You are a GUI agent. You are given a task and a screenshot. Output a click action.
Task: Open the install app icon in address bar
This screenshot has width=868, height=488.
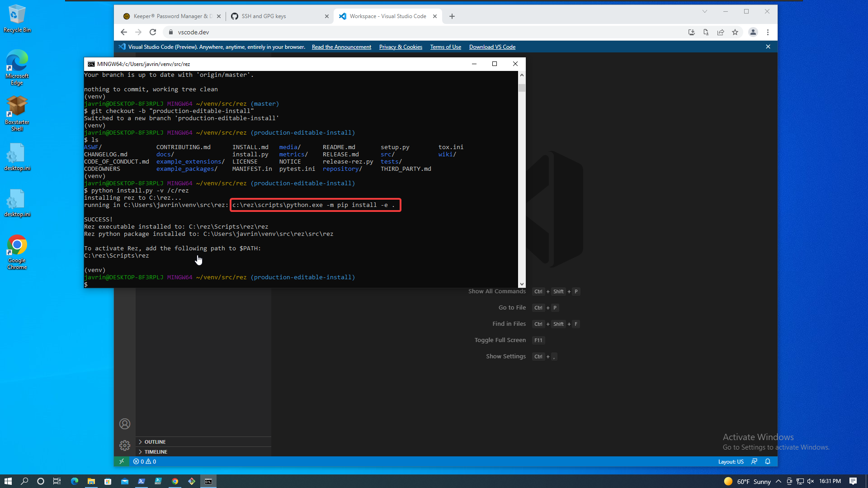tap(691, 32)
